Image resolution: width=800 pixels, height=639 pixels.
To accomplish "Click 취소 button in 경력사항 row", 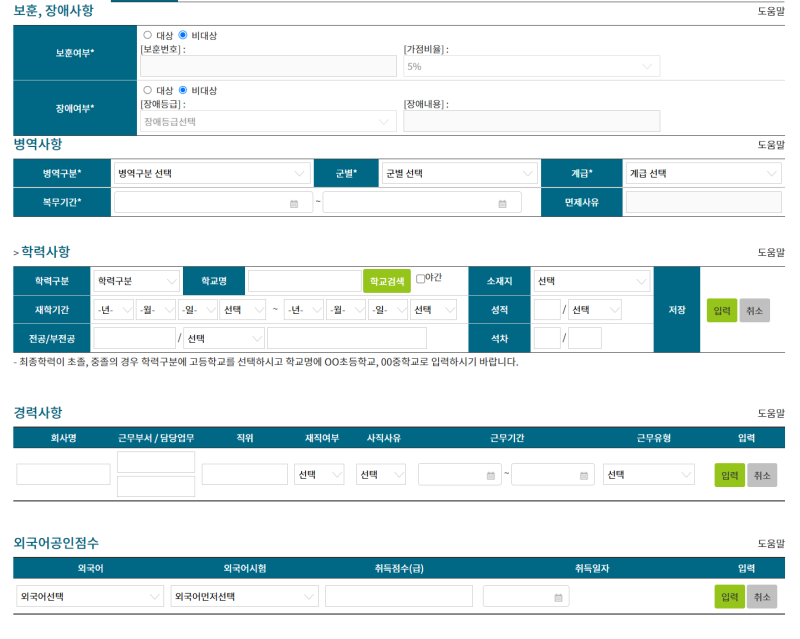I will [x=762, y=475].
